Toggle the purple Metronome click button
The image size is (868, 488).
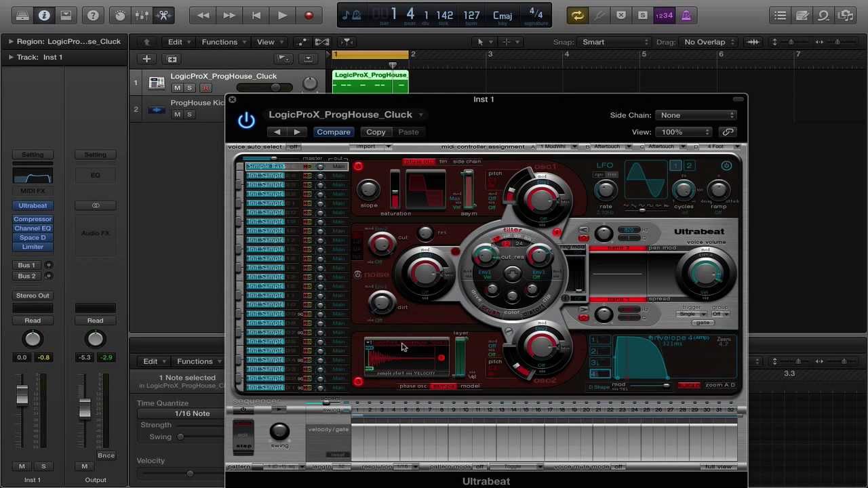tap(686, 15)
